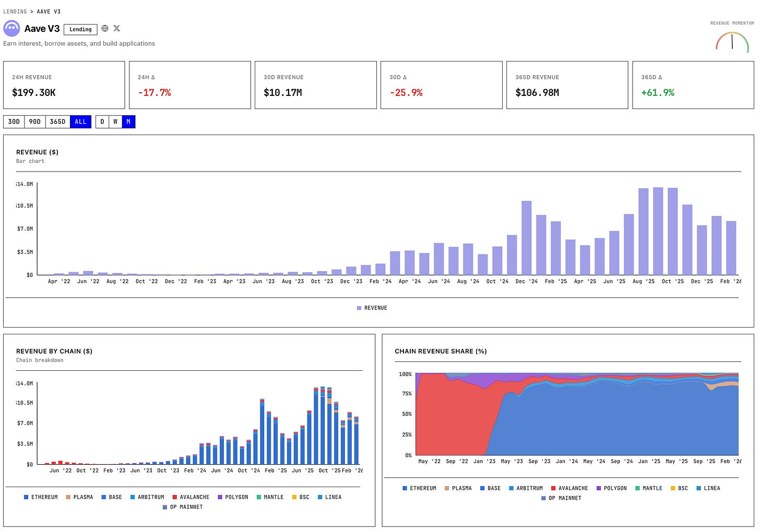Select the 365D time range

[57, 122]
